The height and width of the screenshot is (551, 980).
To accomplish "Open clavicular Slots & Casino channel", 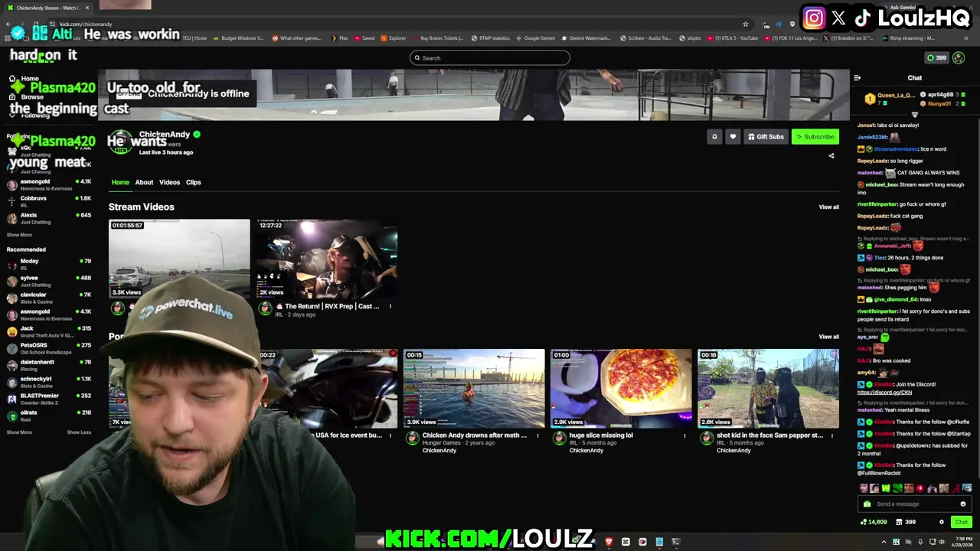I will pos(49,298).
